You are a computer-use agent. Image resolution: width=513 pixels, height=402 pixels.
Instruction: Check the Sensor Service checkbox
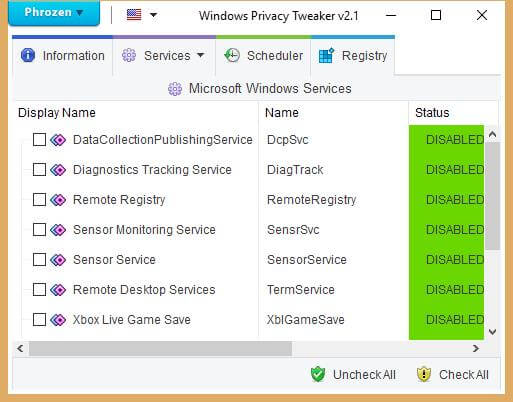click(x=39, y=260)
